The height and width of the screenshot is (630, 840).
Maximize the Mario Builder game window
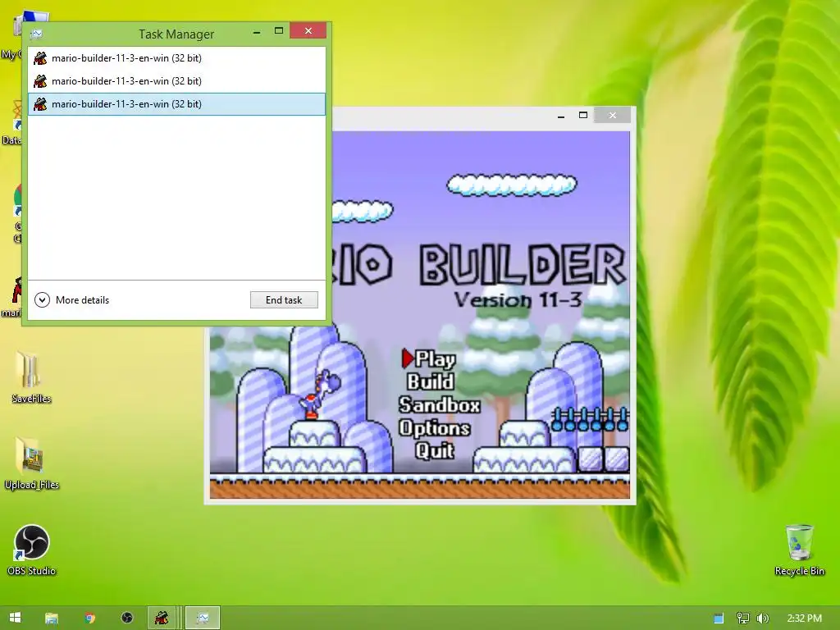[583, 115]
